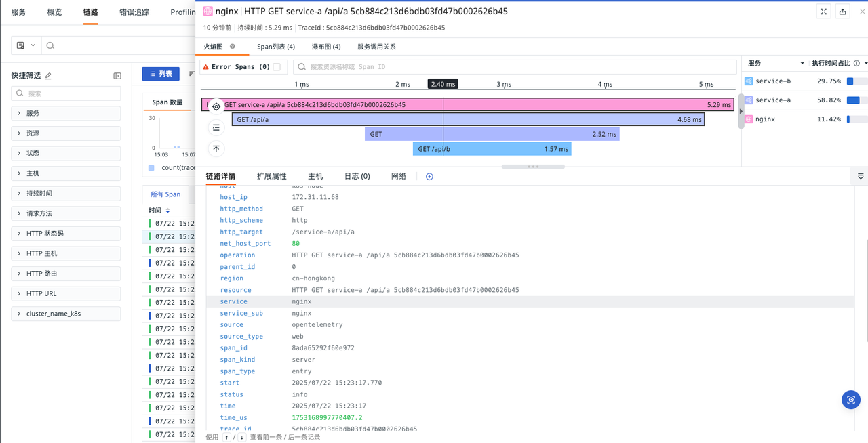
Task: Click the blue 列表 view button
Action: tap(161, 74)
